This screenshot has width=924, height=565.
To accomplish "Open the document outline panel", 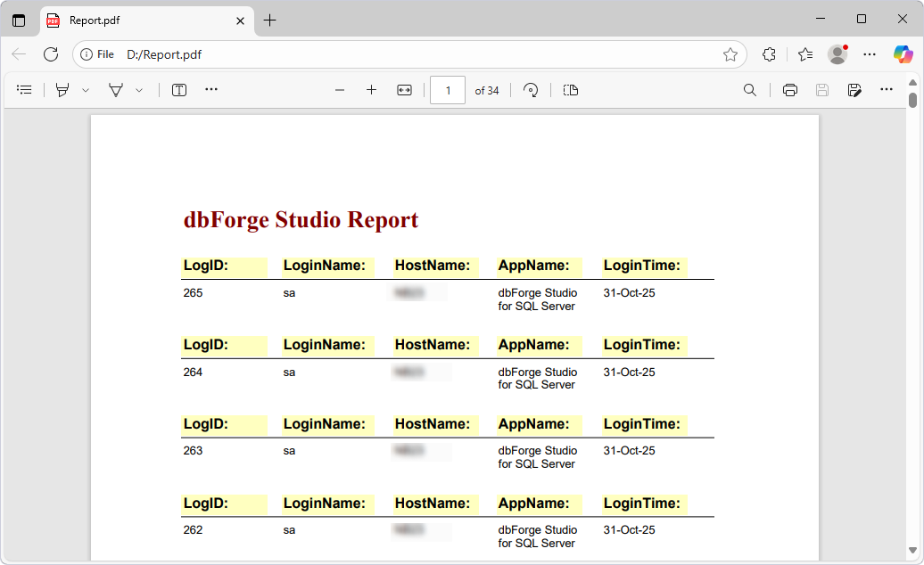I will [24, 89].
